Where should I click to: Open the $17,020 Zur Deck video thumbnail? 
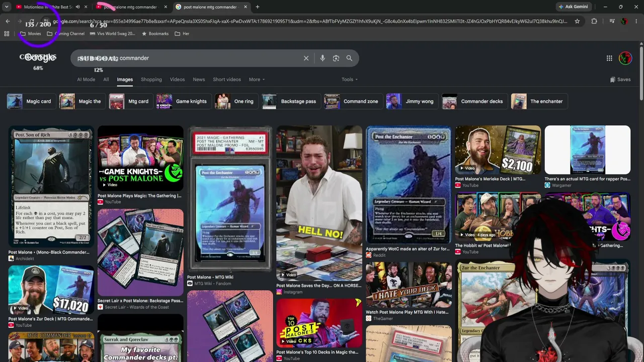coord(51,289)
